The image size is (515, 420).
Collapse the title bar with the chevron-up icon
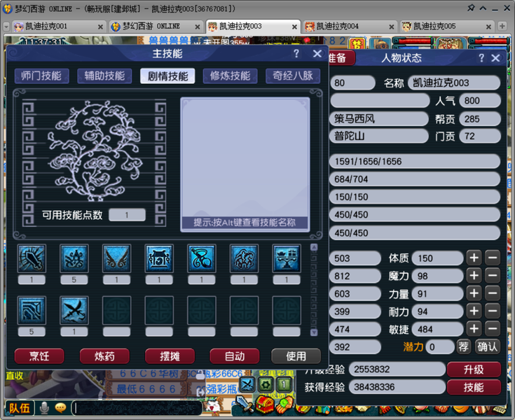(483, 8)
